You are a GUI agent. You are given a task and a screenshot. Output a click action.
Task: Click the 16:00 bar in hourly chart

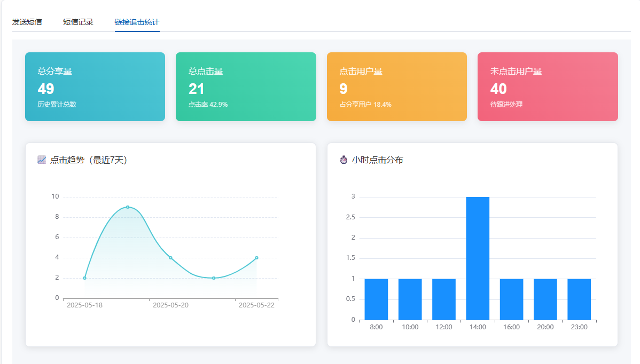coord(511,299)
